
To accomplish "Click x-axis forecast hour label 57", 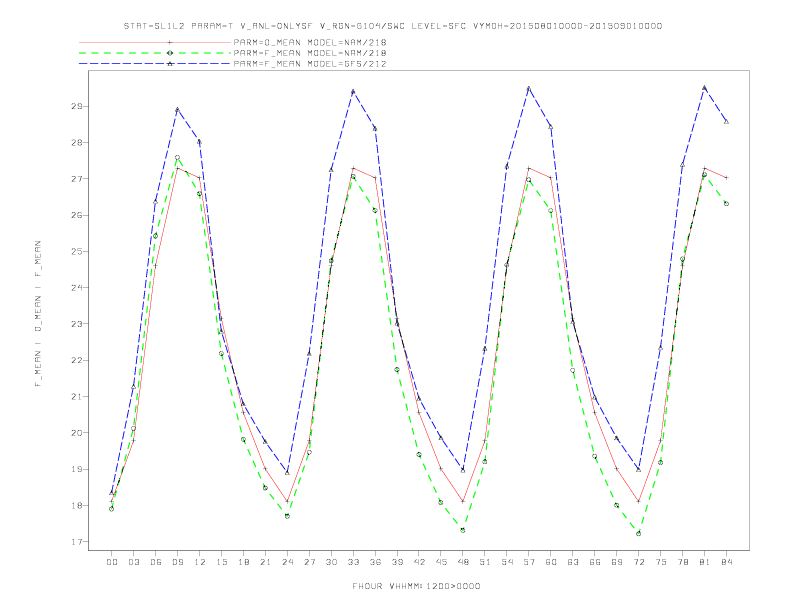I will 529,562.
